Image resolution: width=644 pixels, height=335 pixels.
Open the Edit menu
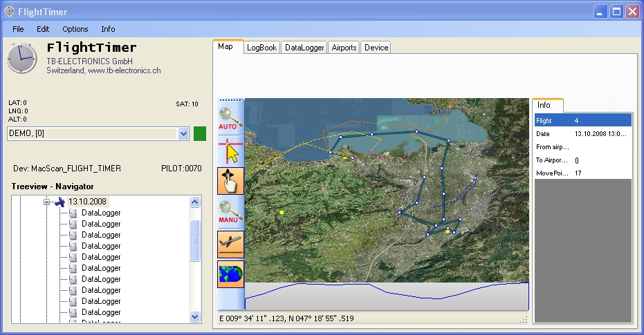tap(43, 29)
